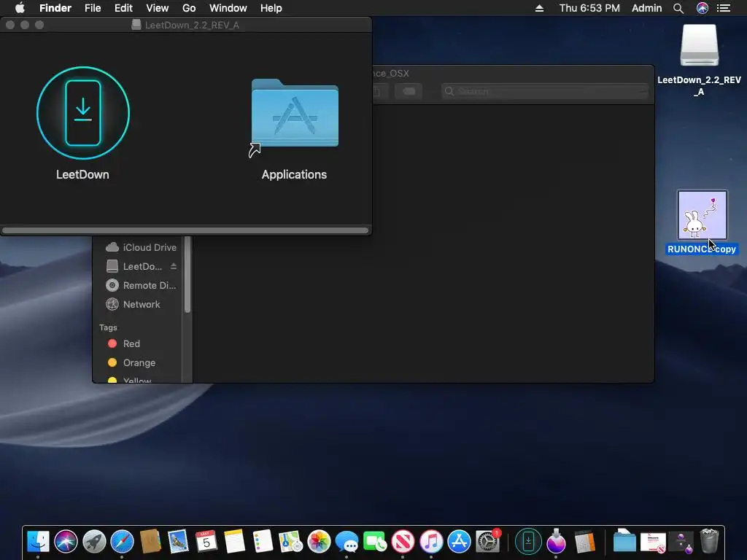This screenshot has height=560, width=747.
Task: Open the LeetDown app icon in the disk image window
Action: pos(83,113)
